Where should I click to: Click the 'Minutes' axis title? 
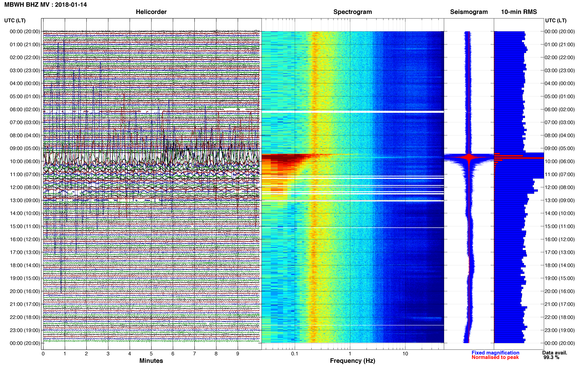click(151, 361)
